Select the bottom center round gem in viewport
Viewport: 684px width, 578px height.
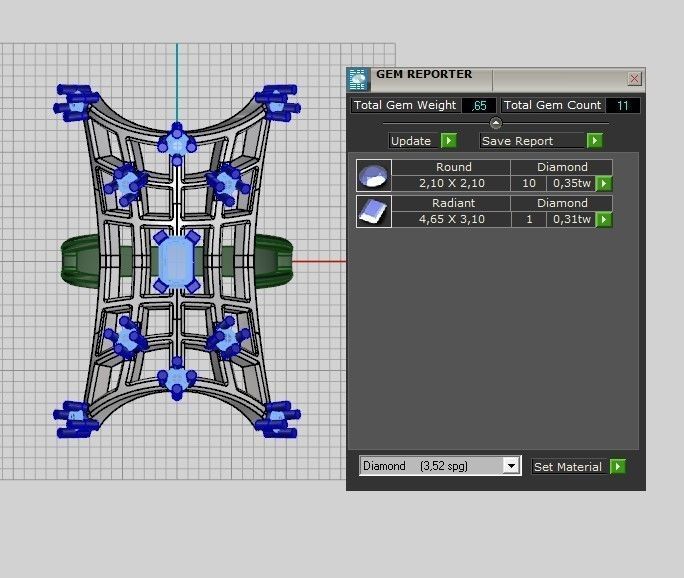(x=177, y=378)
